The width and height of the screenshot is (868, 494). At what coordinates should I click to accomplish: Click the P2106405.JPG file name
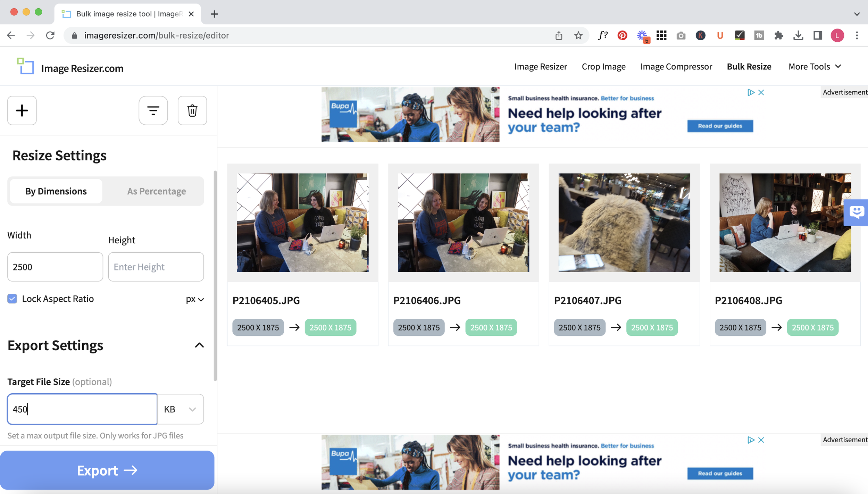266,300
